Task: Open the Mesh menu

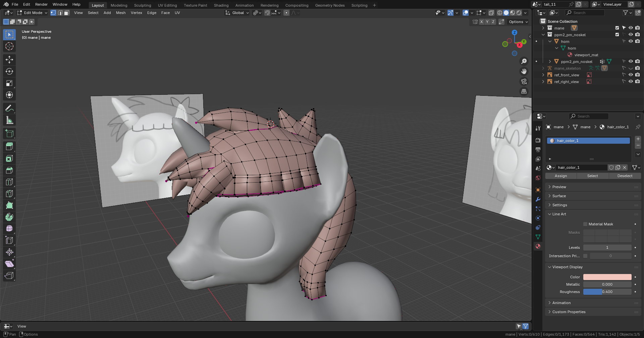Action: click(x=121, y=13)
